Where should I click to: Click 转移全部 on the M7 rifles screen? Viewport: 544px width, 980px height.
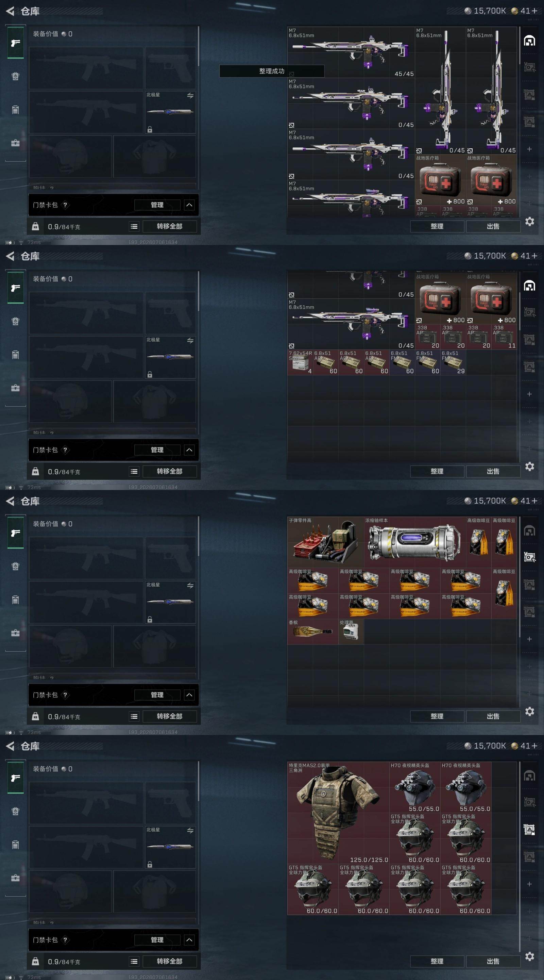point(170,226)
